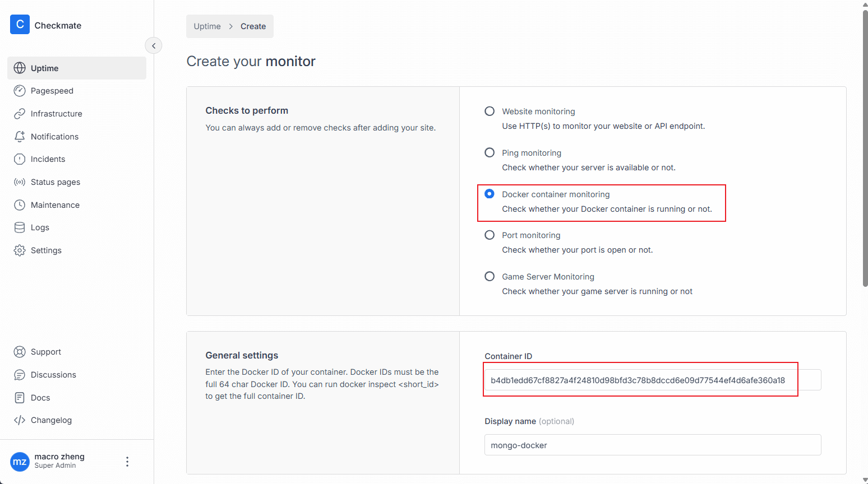Image resolution: width=868 pixels, height=484 pixels.
Task: Open Notifications using the bell icon
Action: point(20,137)
